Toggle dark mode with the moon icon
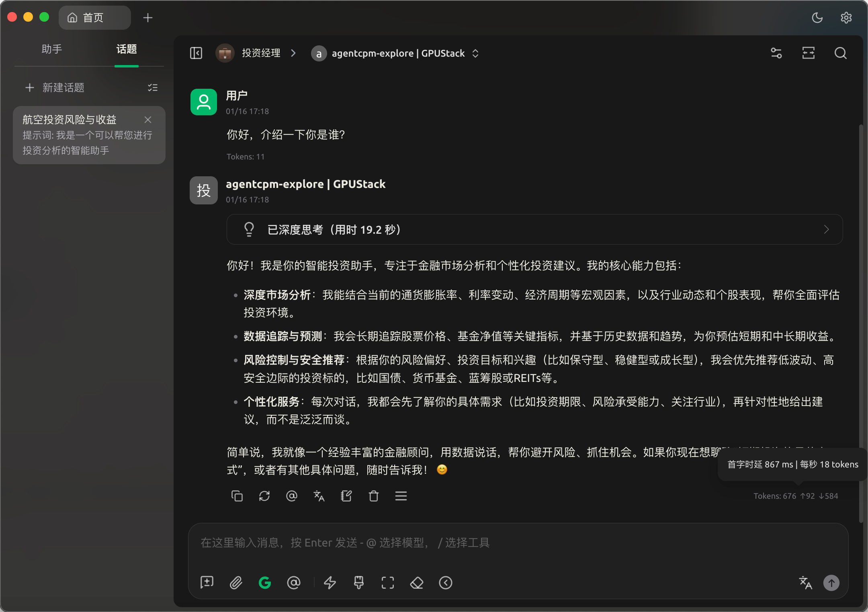 [817, 18]
